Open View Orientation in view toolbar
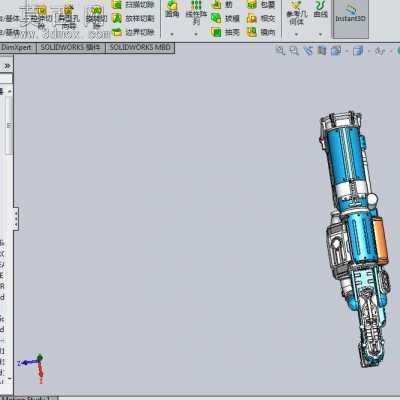This screenshot has height=400, width=400. [336, 51]
